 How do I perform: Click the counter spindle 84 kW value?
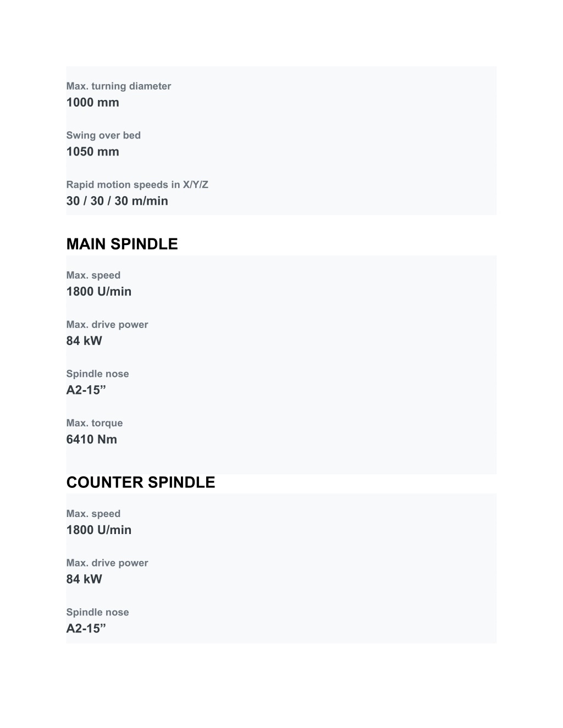point(84,579)
